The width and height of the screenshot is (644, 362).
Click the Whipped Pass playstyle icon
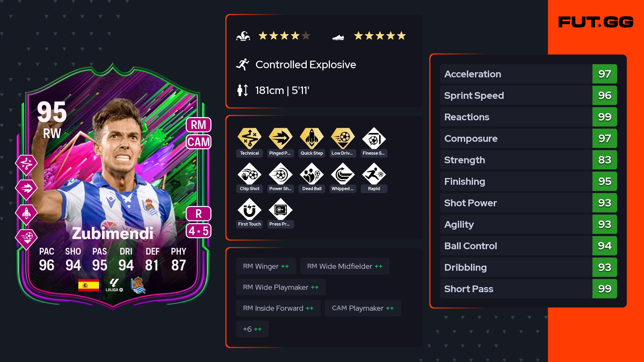point(343,174)
